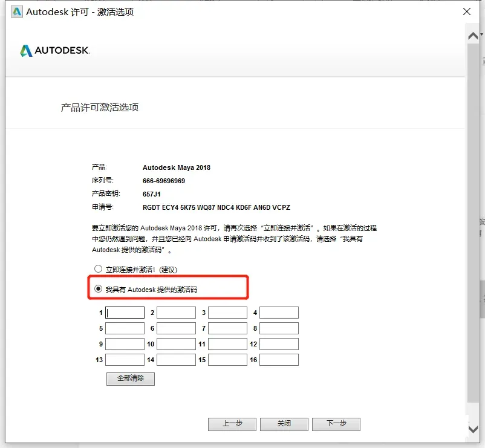Proceed with the 下一步 button

(336, 424)
